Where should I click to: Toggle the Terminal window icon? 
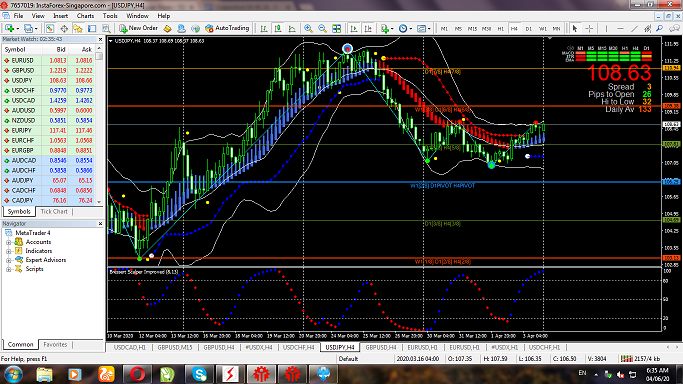pyautogui.click(x=92, y=28)
